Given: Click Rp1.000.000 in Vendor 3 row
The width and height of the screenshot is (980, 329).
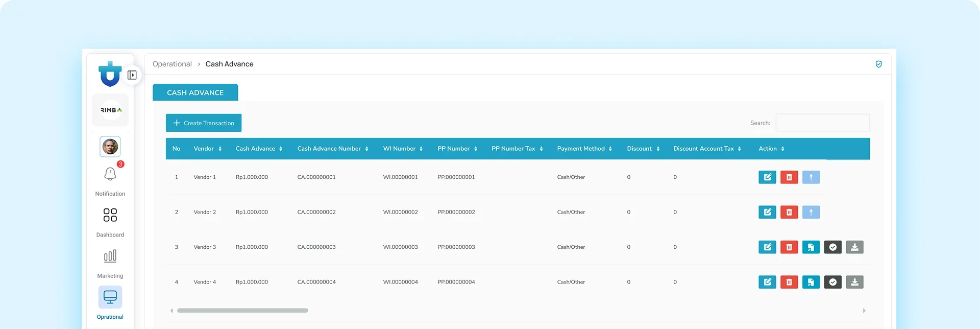Looking at the screenshot, I should (252, 247).
